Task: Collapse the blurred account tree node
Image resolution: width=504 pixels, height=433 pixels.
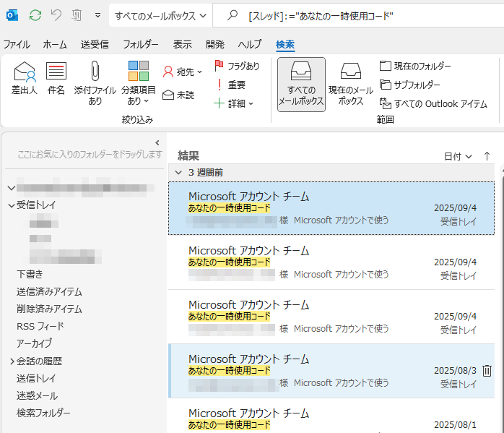Action: [12, 188]
